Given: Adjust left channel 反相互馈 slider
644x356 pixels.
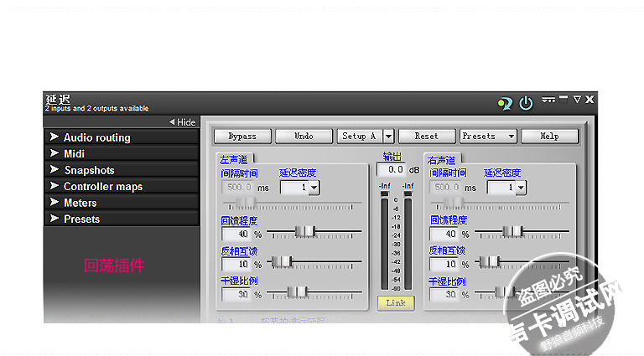Looking at the screenshot, I should coord(282,261).
